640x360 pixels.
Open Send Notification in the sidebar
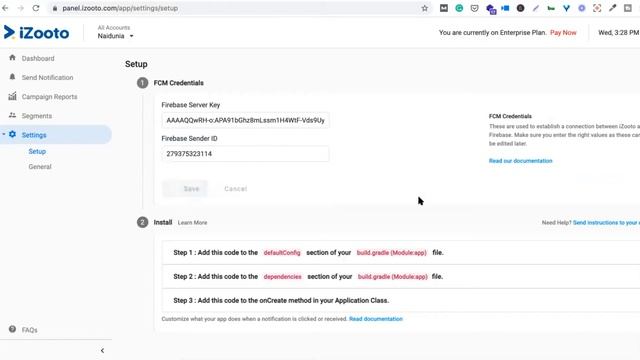click(x=47, y=78)
